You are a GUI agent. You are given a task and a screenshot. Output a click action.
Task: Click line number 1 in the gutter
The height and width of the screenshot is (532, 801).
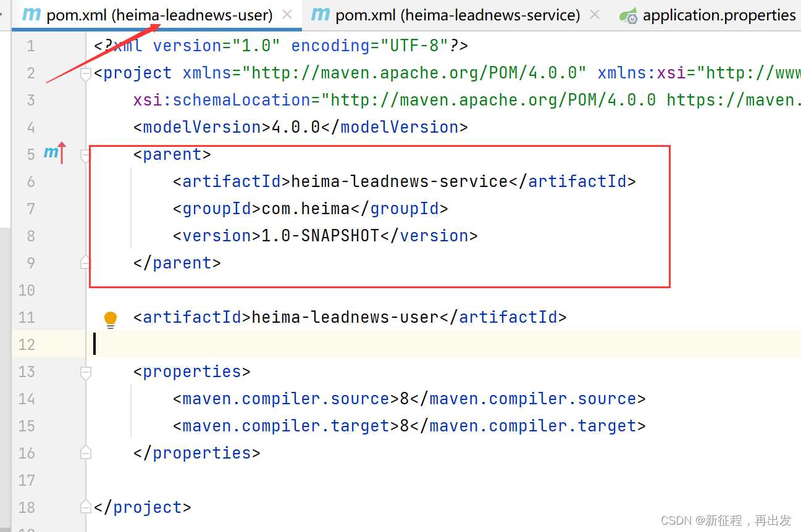31,46
